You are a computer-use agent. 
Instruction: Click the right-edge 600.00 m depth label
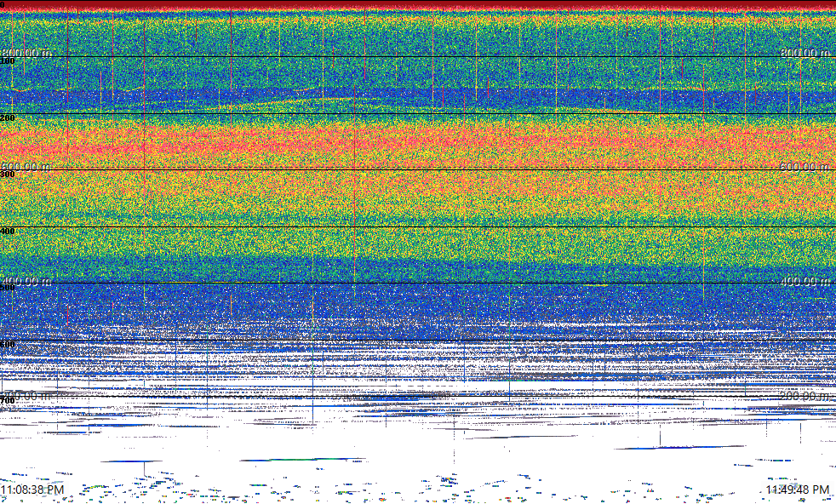click(805, 166)
